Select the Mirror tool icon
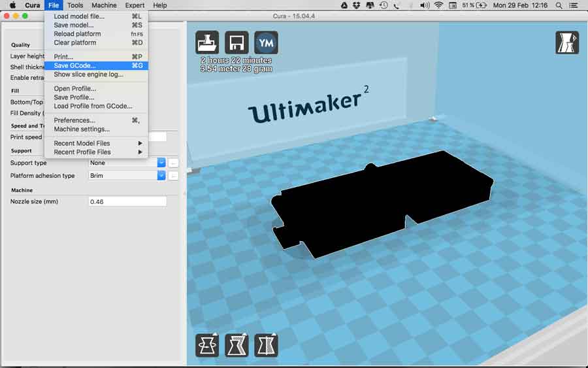Viewport: 588px width, 368px height. coord(267,345)
